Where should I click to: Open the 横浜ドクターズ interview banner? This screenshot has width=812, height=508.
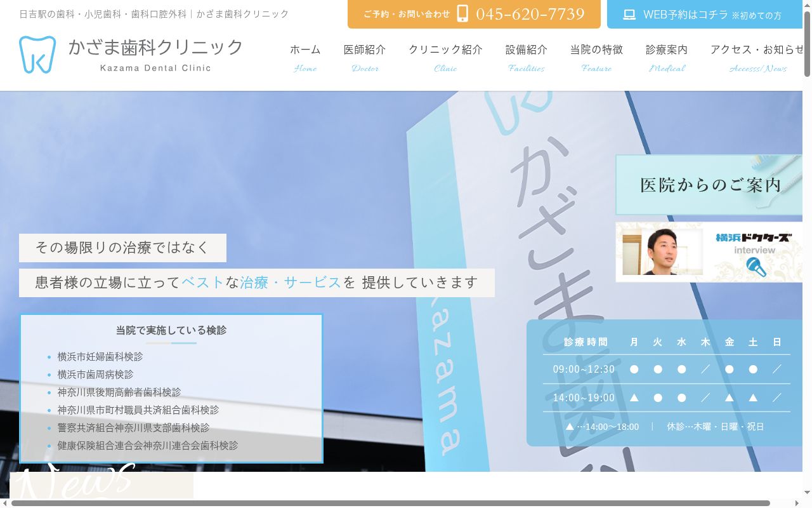click(x=709, y=252)
